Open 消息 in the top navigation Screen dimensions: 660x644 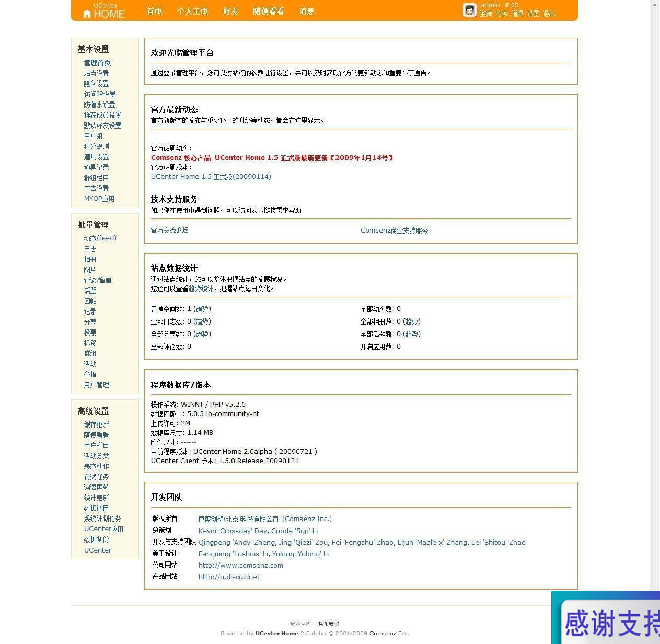[307, 11]
